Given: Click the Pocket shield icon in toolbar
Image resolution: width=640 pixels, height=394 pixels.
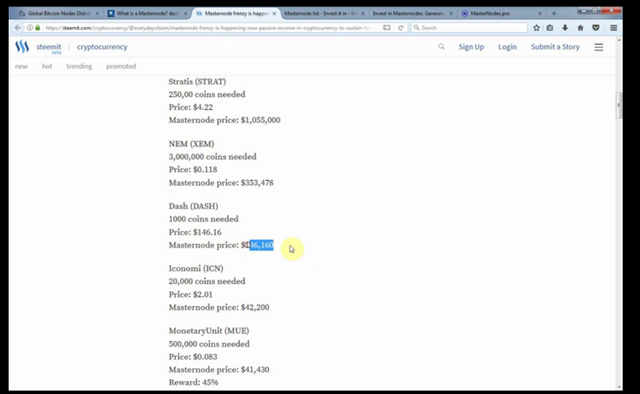Looking at the screenshot, I should (596, 28).
